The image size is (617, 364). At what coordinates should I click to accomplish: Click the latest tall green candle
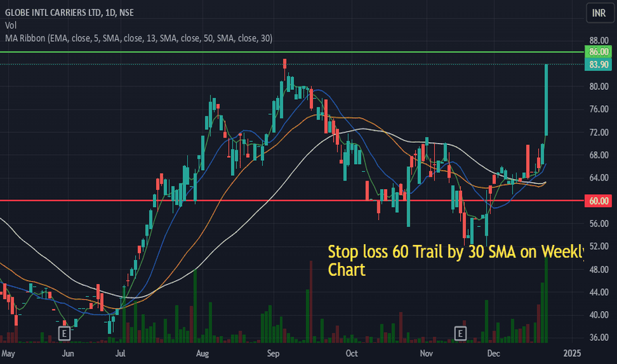click(546, 100)
